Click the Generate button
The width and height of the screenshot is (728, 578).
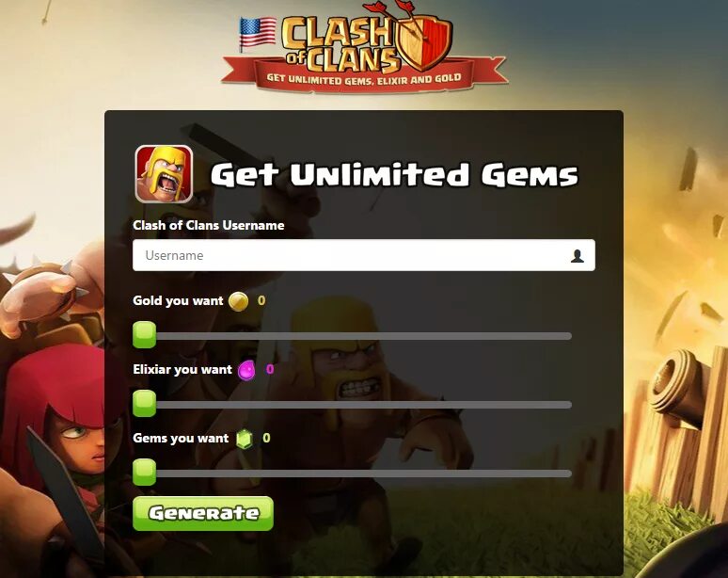(x=203, y=513)
